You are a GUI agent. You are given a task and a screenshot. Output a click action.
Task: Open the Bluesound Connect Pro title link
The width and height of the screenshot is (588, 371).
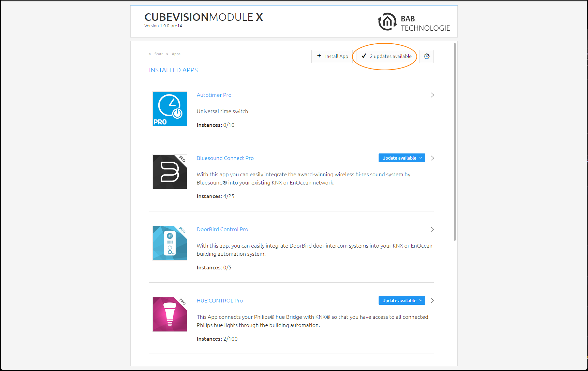click(x=225, y=158)
